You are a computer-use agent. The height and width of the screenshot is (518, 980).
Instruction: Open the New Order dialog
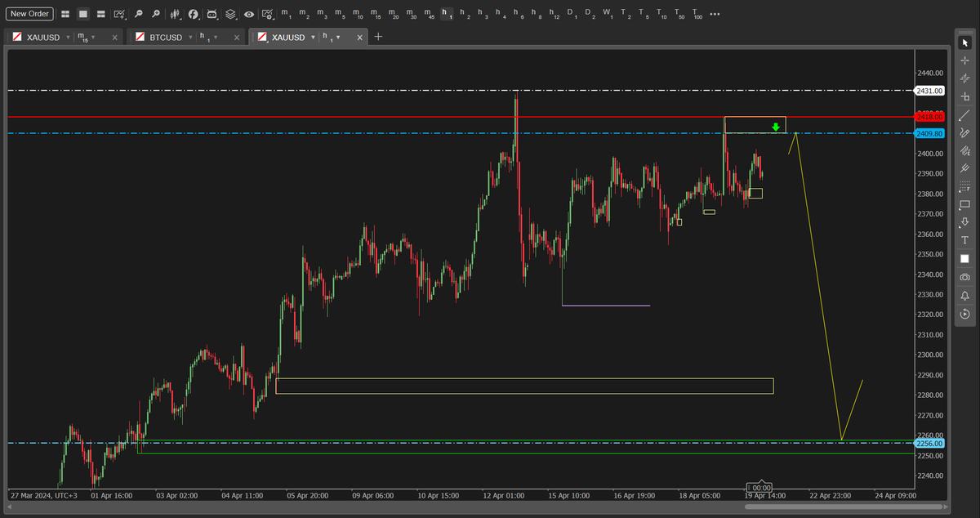click(31, 14)
